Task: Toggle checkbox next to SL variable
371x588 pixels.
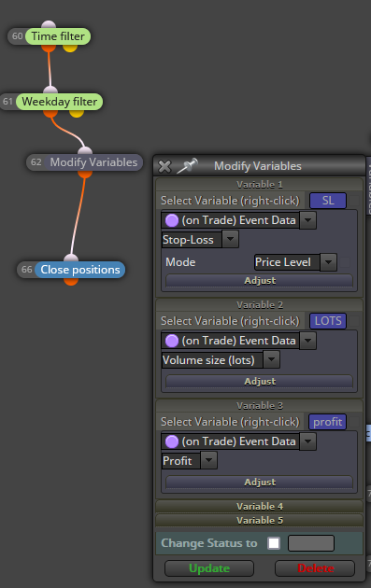Action: (x=354, y=201)
